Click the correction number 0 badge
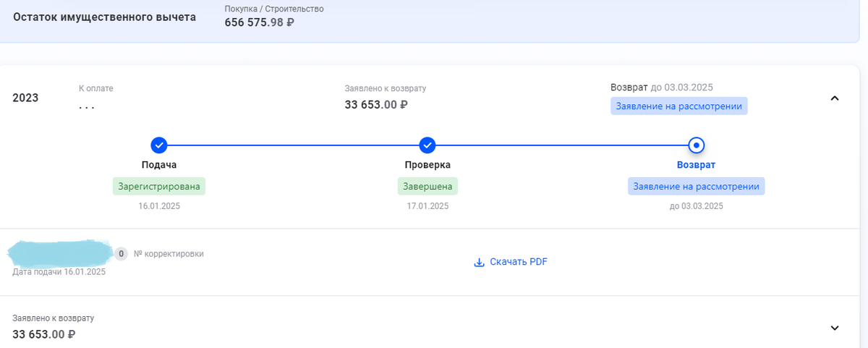Screen dimensions: 868x348 tap(122, 254)
